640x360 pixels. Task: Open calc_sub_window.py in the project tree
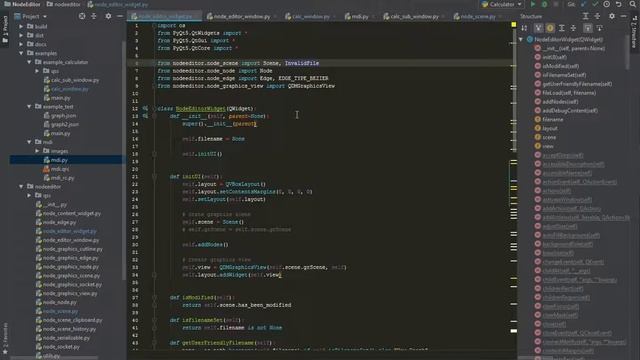click(x=75, y=80)
